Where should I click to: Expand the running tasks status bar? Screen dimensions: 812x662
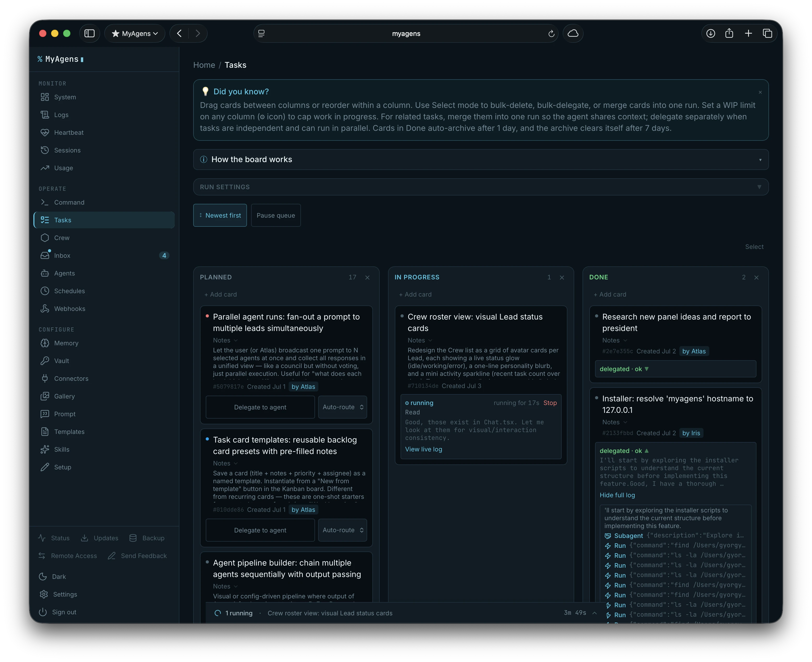tap(595, 613)
